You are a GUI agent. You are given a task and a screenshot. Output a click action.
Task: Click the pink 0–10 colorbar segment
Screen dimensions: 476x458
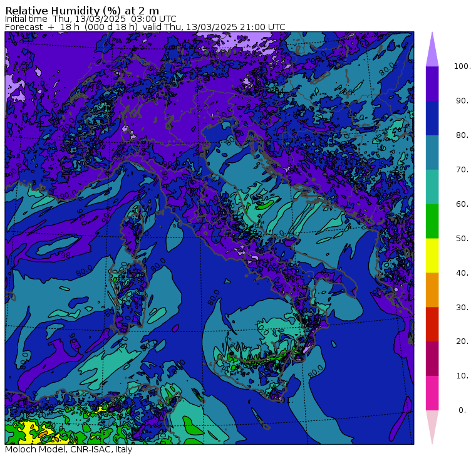(432, 393)
